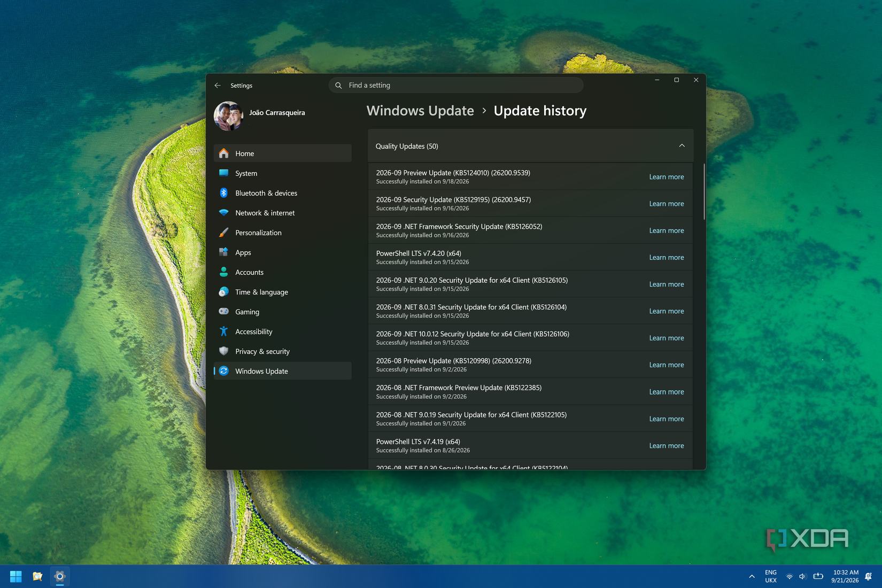This screenshot has height=588, width=882.
Task: Open Network & internet settings
Action: pyautogui.click(x=283, y=213)
